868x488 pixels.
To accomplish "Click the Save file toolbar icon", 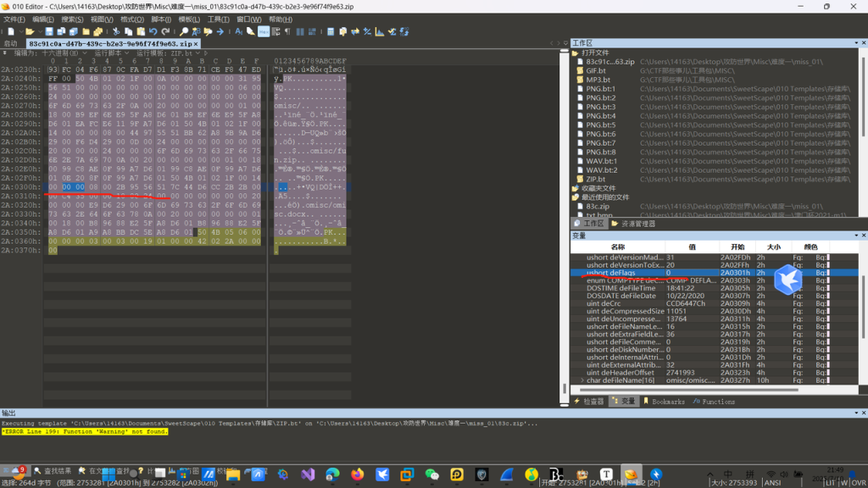I will coord(49,31).
